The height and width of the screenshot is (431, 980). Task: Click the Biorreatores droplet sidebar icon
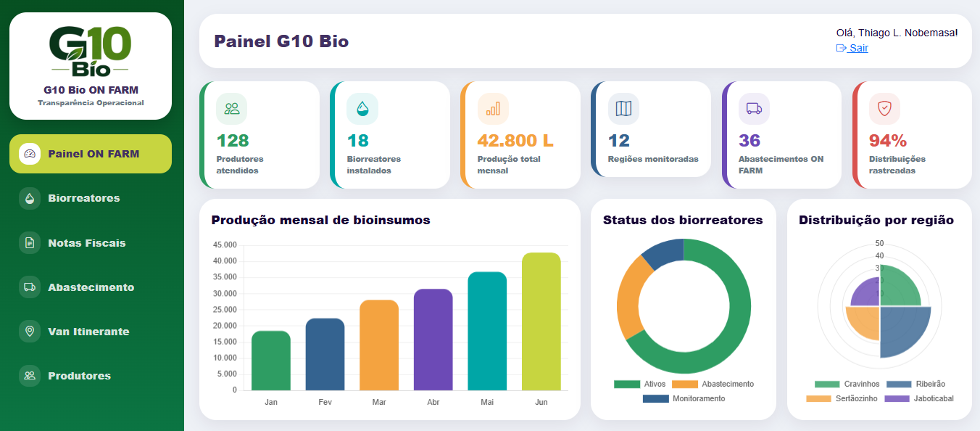click(30, 198)
